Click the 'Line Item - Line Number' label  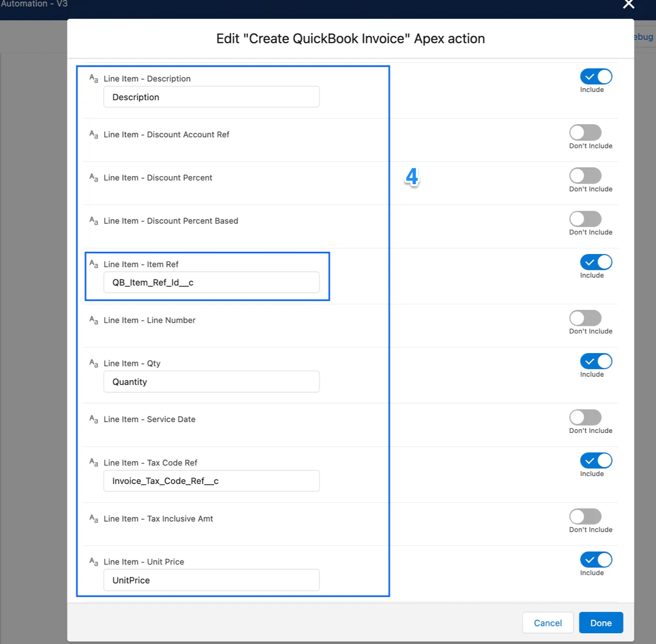150,320
